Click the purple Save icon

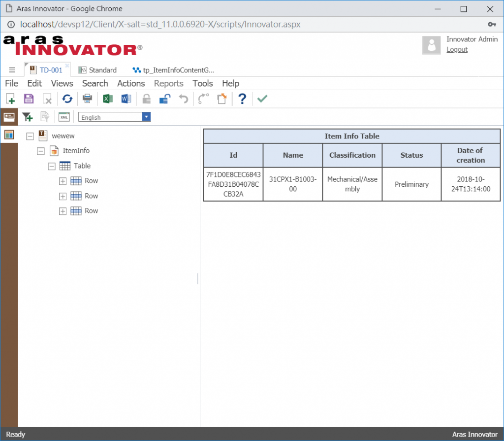(x=29, y=99)
